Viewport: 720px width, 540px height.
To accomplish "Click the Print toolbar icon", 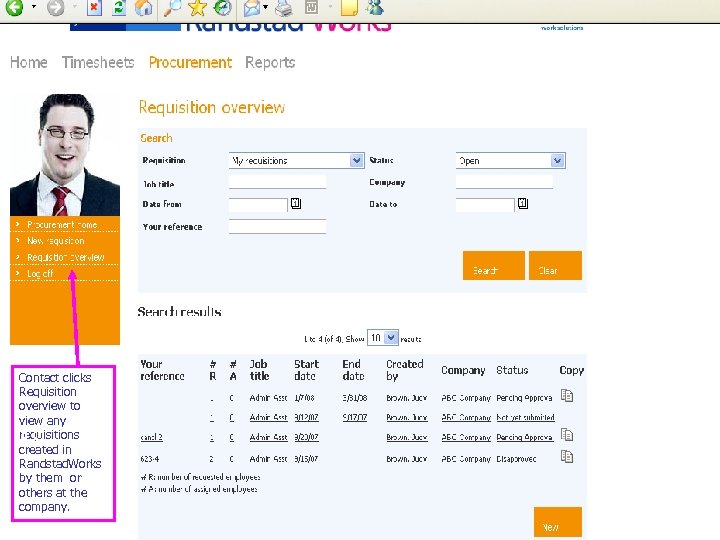I will pos(283,7).
